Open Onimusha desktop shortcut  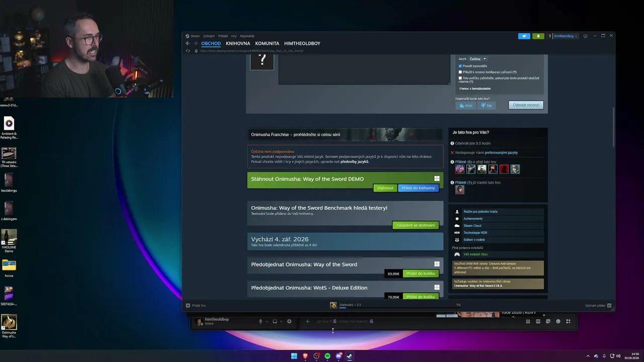pyautogui.click(x=9, y=326)
